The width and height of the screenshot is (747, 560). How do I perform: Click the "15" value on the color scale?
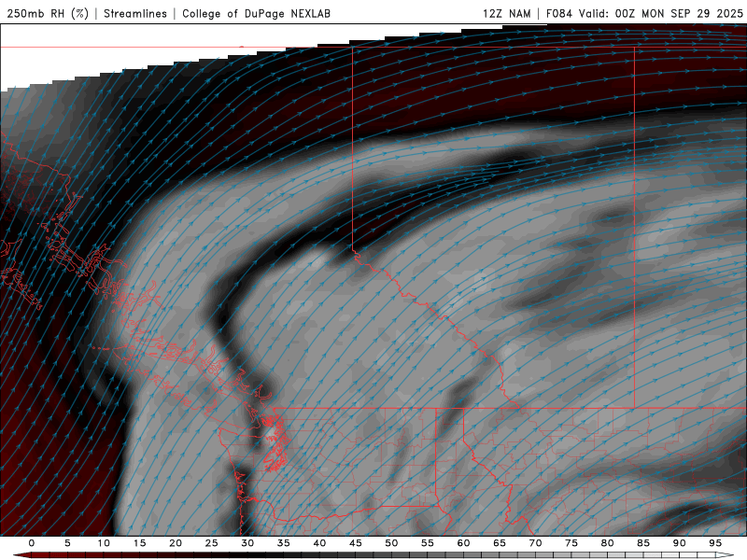click(139, 543)
